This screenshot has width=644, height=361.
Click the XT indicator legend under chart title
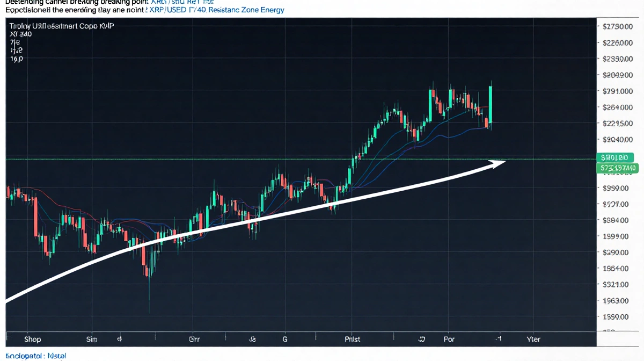[x=21, y=33]
